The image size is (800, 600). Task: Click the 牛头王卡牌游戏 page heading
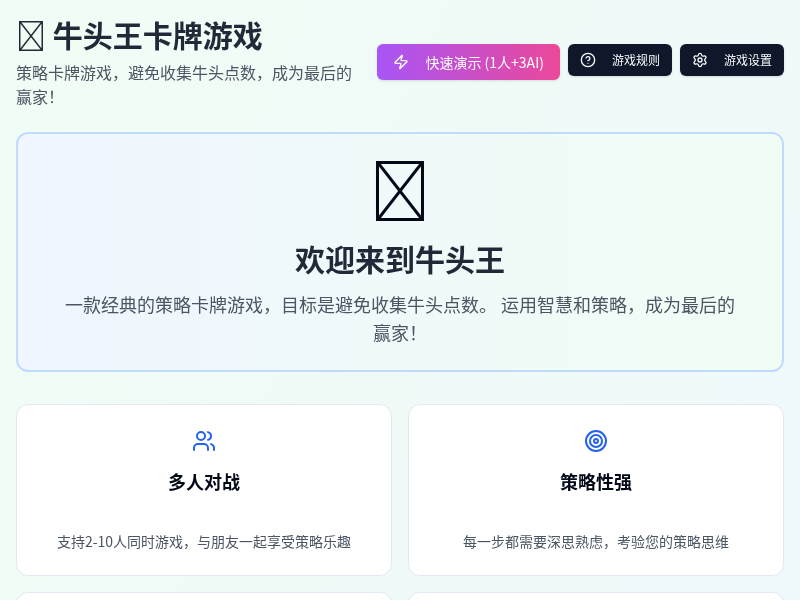pos(160,37)
